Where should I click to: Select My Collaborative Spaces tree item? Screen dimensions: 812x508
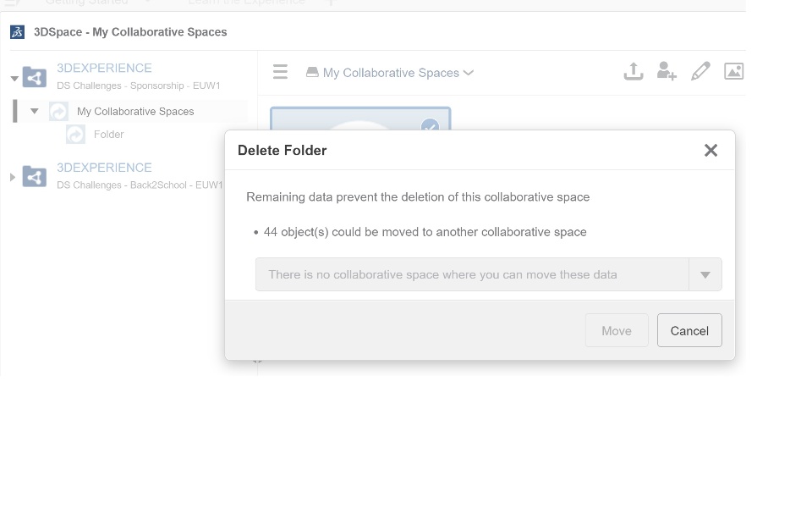(135, 112)
